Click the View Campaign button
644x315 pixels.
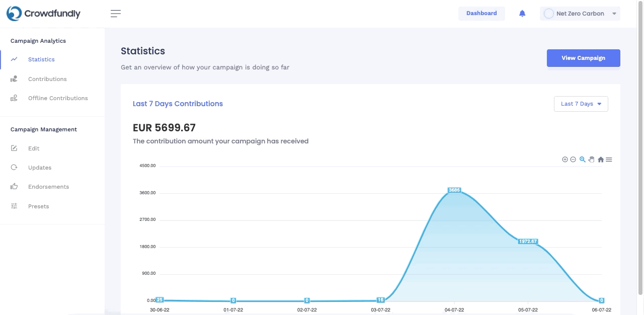coord(584,58)
